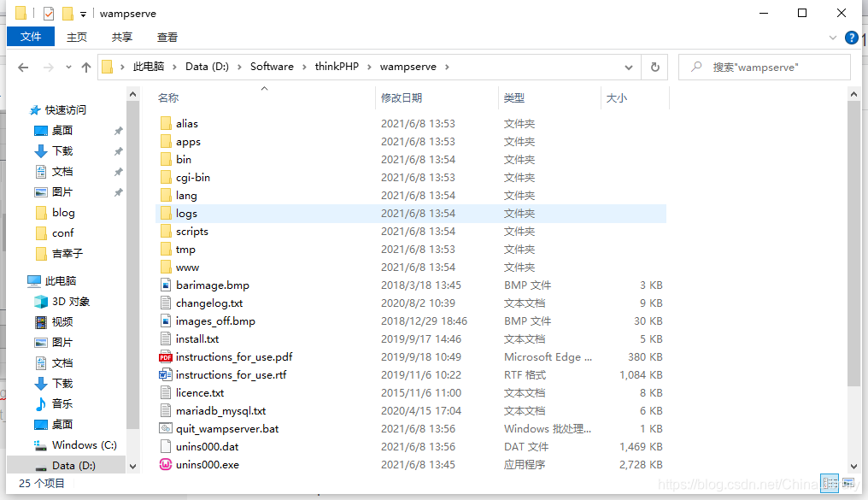Open the address bar history dropdown
The height and width of the screenshot is (500, 868).
click(628, 68)
